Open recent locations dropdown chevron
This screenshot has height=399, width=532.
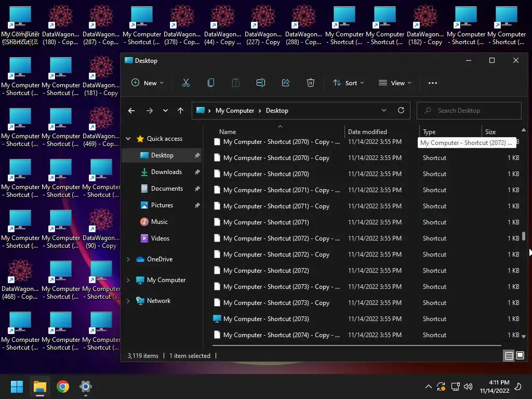(165, 111)
